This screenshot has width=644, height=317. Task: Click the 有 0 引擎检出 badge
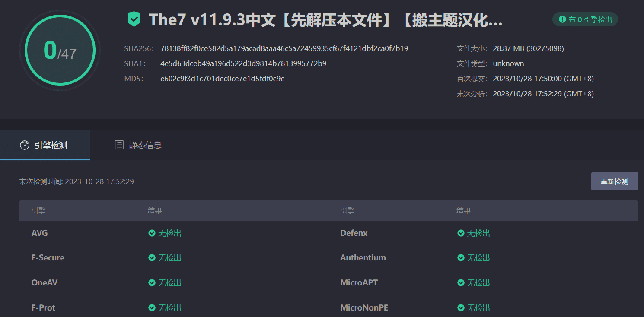(585, 19)
